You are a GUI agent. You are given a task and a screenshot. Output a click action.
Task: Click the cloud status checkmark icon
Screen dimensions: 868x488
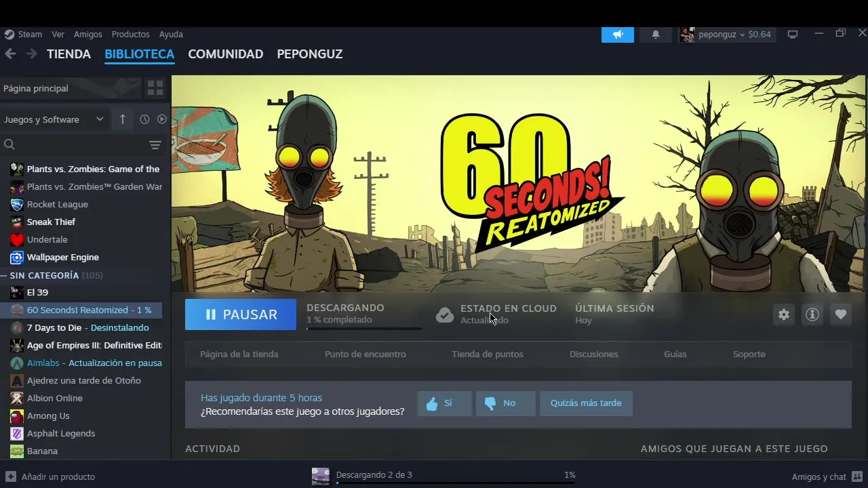point(445,314)
